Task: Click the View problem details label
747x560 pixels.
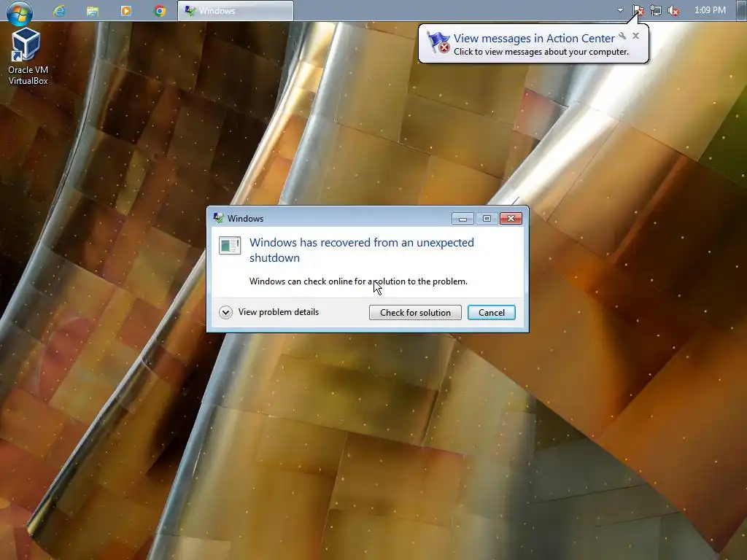Action: pyautogui.click(x=279, y=312)
